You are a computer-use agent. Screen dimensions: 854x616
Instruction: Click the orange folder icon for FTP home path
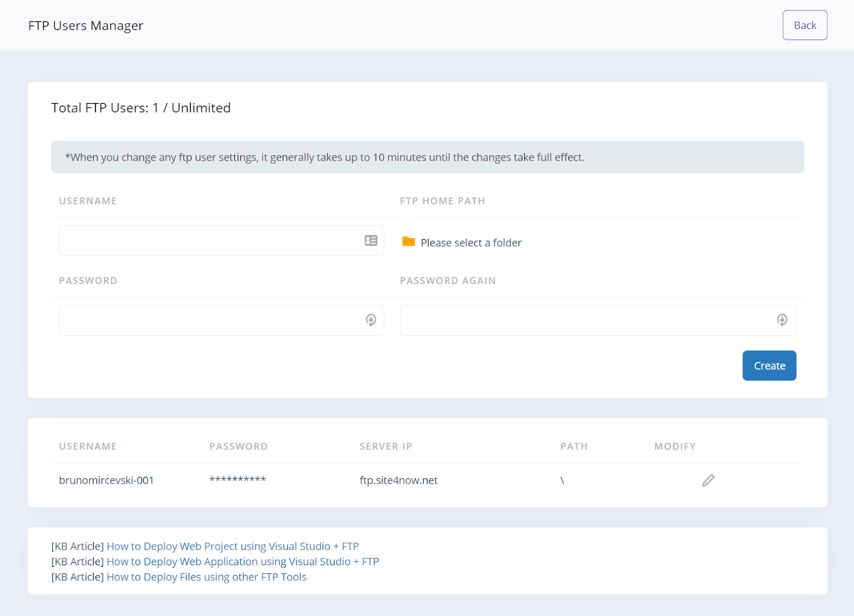coord(409,242)
